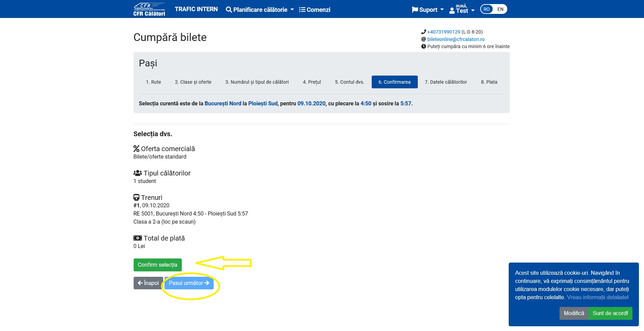644x331 pixels.
Task: Click the flag icon beside Suport
Action: [415, 10]
